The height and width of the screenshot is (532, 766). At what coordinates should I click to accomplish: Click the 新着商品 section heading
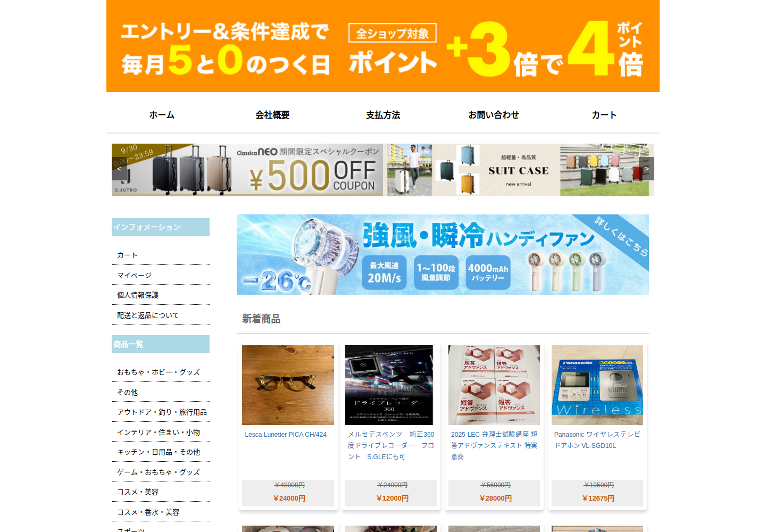[x=261, y=319]
